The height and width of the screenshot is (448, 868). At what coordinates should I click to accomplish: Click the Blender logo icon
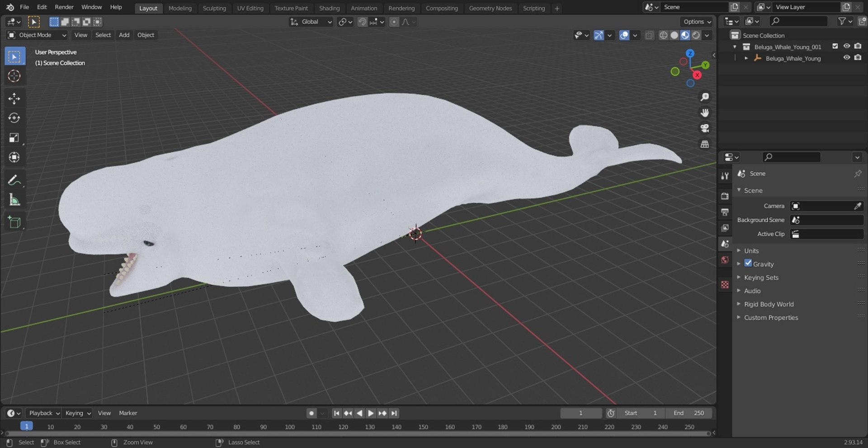10,7
